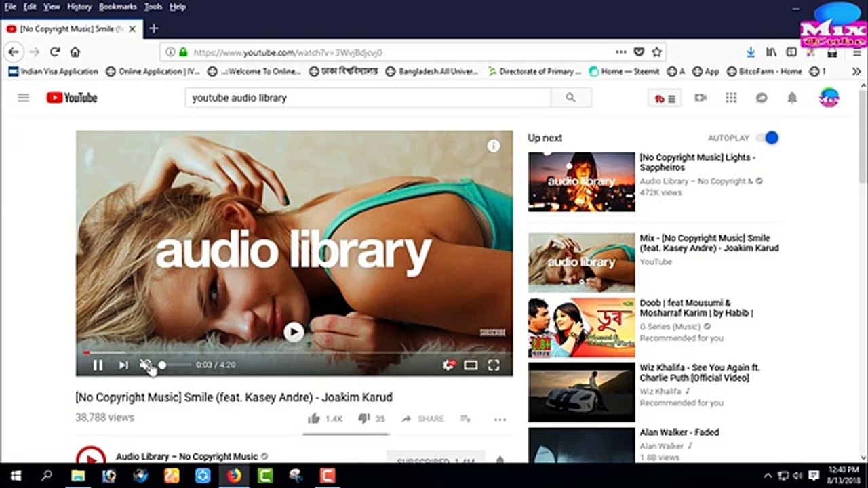The image size is (868, 488).
Task: Toggle the Firefox sidebar
Action: (791, 52)
